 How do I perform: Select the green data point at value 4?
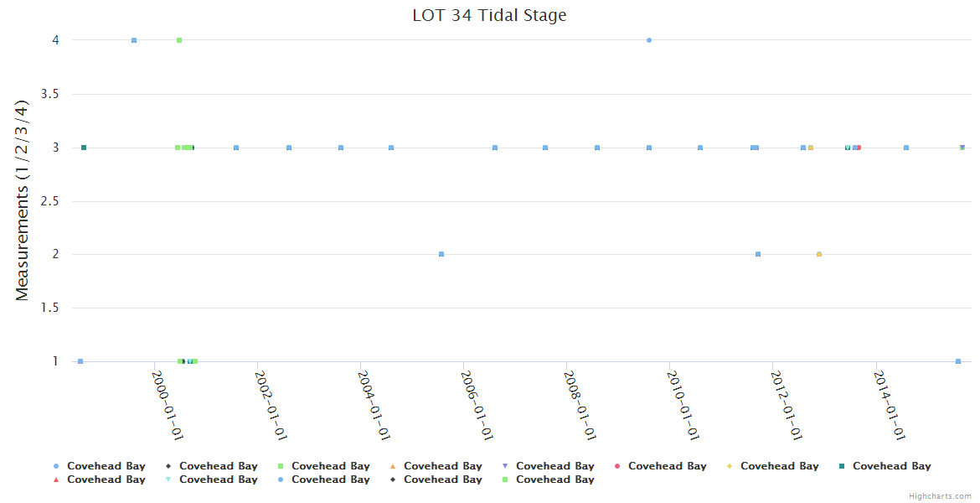(179, 40)
